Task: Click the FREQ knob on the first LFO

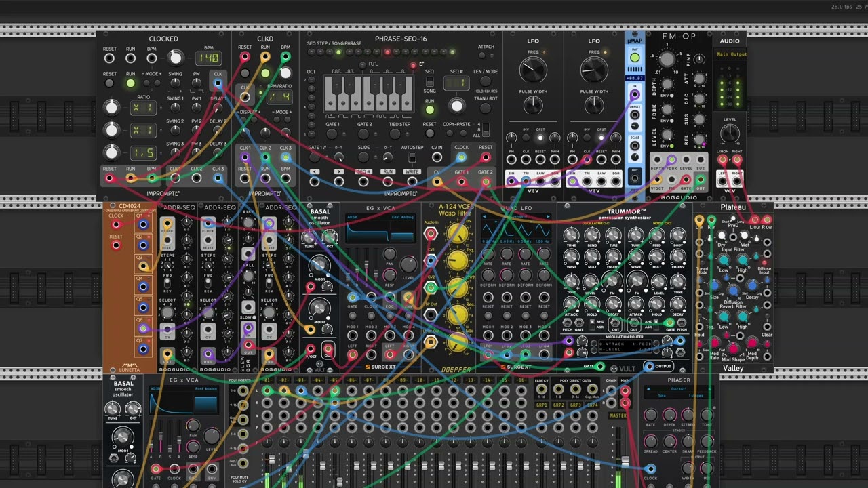Action: [x=533, y=70]
